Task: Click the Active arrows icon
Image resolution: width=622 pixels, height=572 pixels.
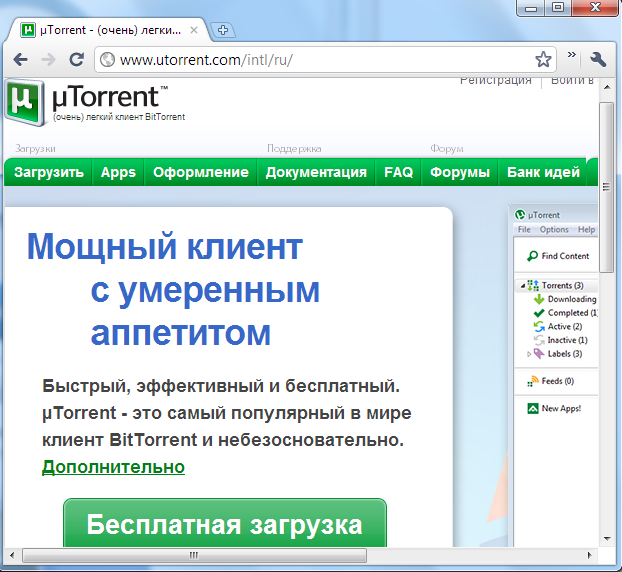Action: 539,326
